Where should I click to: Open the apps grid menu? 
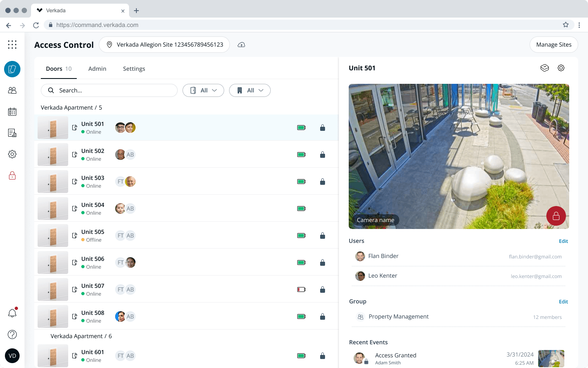[x=12, y=45]
